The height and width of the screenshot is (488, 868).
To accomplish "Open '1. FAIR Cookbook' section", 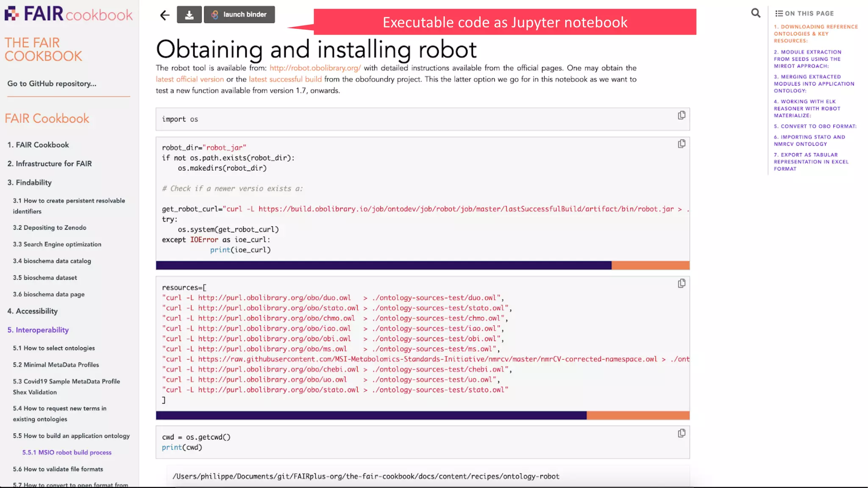I will click(x=38, y=145).
